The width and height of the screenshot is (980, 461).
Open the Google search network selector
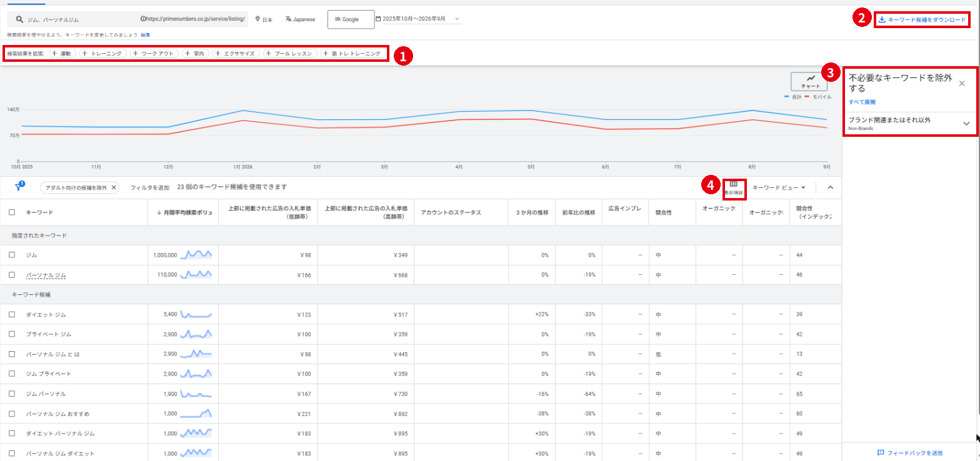tap(351, 19)
